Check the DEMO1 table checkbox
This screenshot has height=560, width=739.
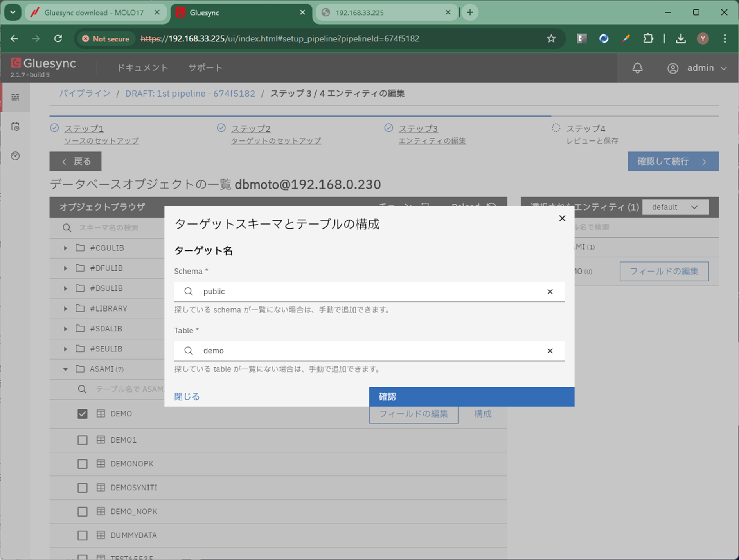tap(82, 440)
